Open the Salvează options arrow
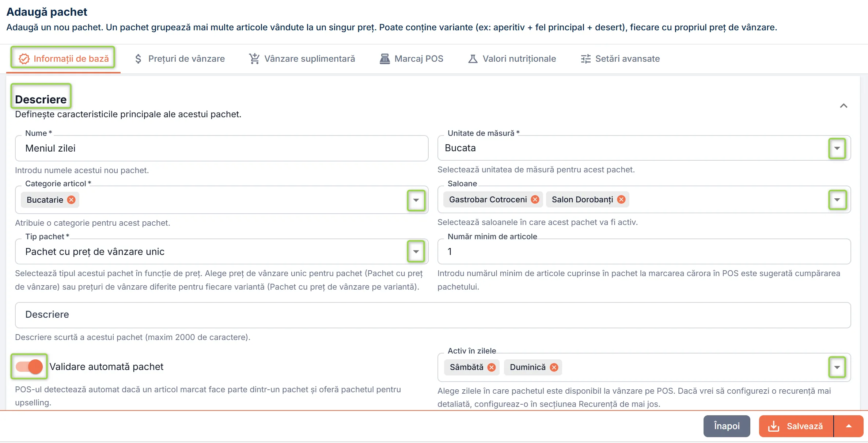This screenshot has width=868, height=443. (849, 426)
